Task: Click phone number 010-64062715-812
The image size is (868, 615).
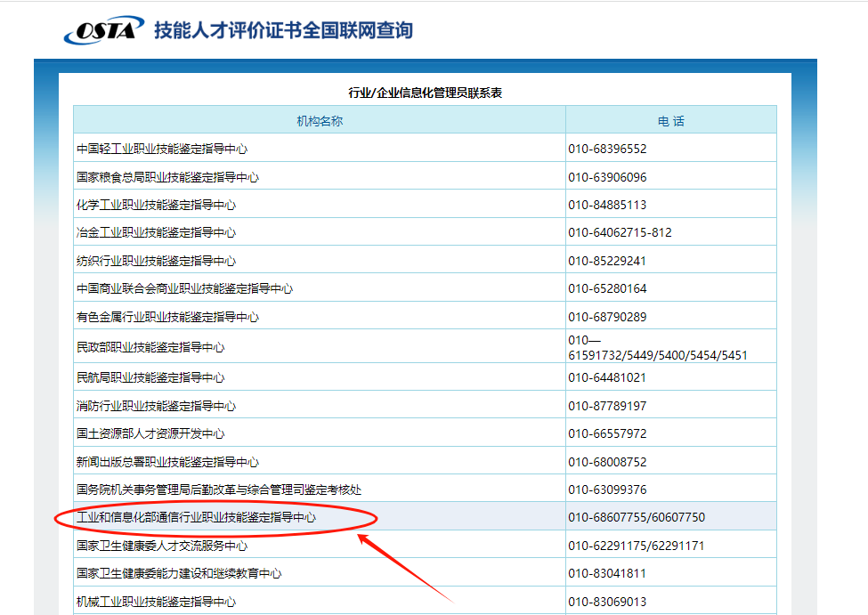Action: pos(620,232)
